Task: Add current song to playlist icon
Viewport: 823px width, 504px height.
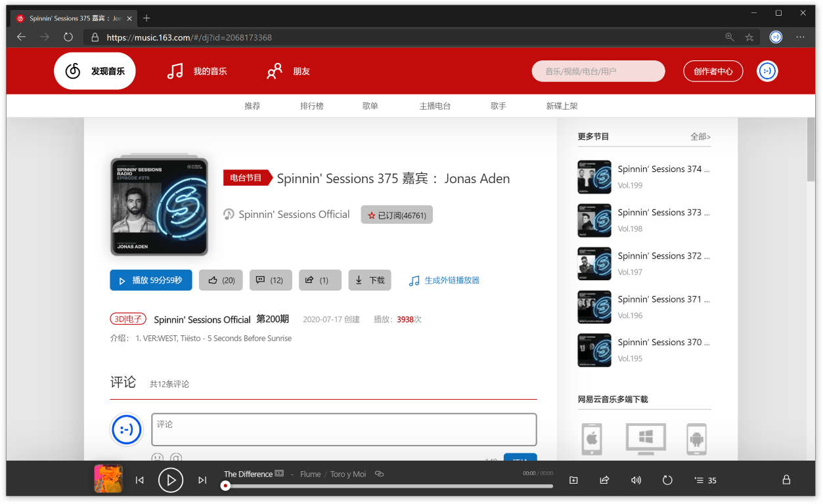Action: (x=573, y=480)
